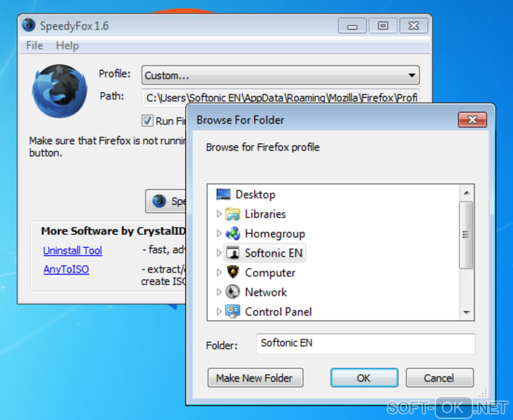This screenshot has height=420, width=513.
Task: Click the Make New Folder button
Action: click(x=255, y=378)
